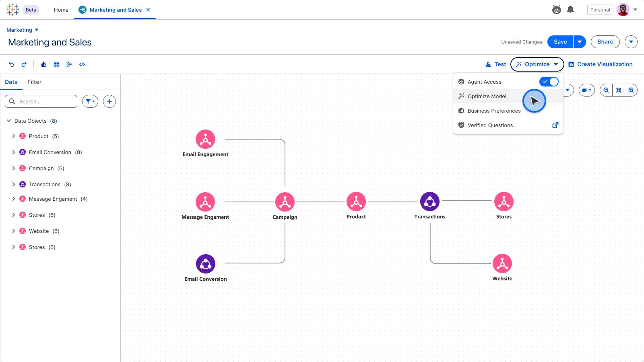Open Verified Questions external link icon
Image resolution: width=644 pixels, height=362 pixels.
(555, 125)
